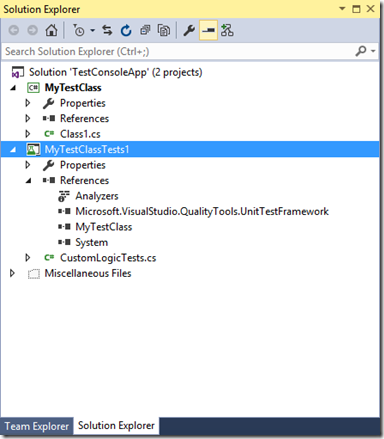Click the Pending Changes Filter clock icon
Screen dimensions: 384x439
click(x=79, y=30)
